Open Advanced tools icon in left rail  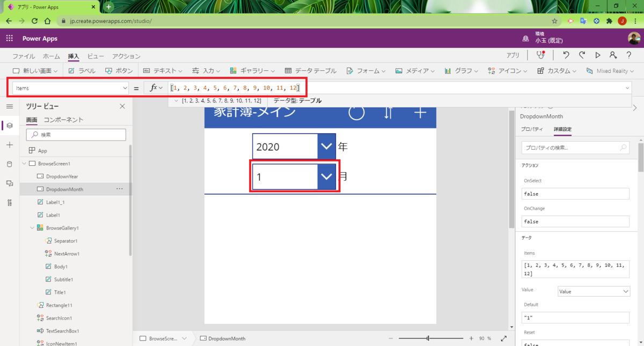pyautogui.click(x=9, y=203)
